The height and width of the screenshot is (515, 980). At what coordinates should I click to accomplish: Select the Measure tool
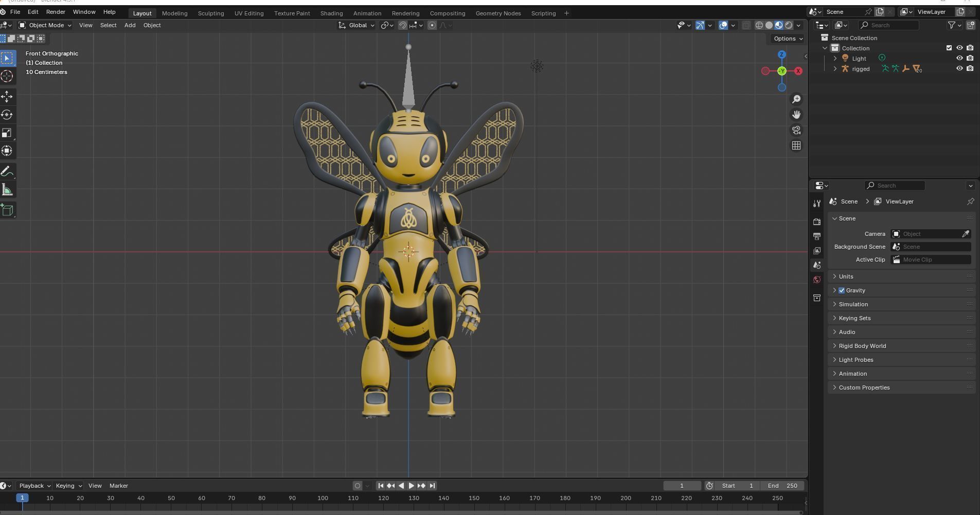(x=7, y=190)
